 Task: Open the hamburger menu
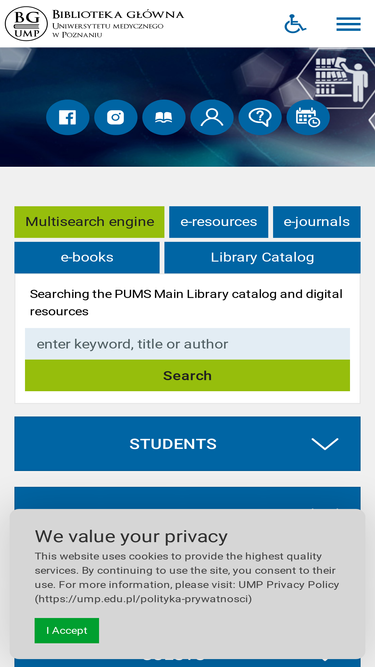point(349,24)
